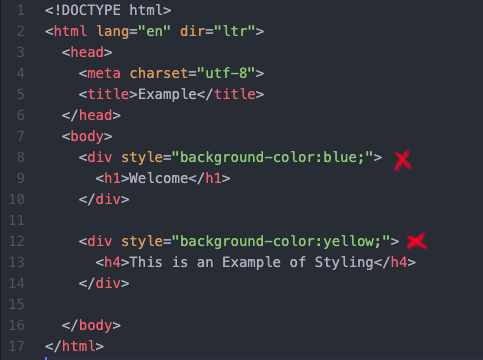Click line number 7 in the gutter
Screen dimensions: 483x360
pos(21,136)
